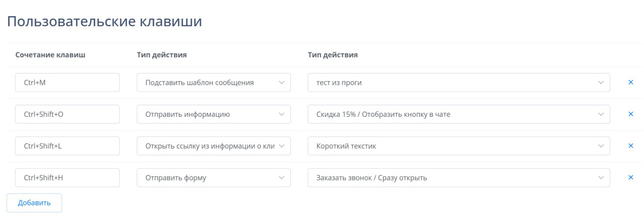
Task: Click the 'Пользовательские клавиши' page heading
Action: coord(104,22)
